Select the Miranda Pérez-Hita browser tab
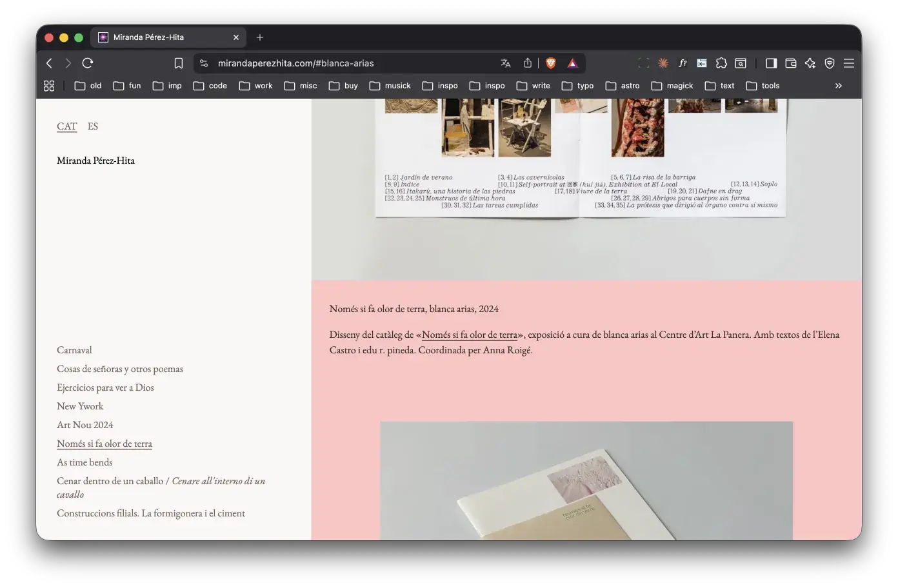This screenshot has height=588, width=898. [x=168, y=37]
